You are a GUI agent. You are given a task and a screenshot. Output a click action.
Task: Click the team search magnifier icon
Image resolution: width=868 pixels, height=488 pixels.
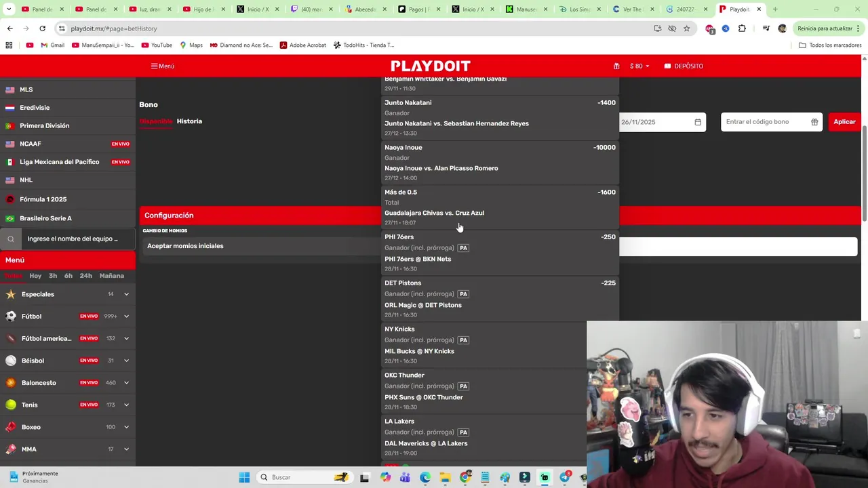coord(11,239)
